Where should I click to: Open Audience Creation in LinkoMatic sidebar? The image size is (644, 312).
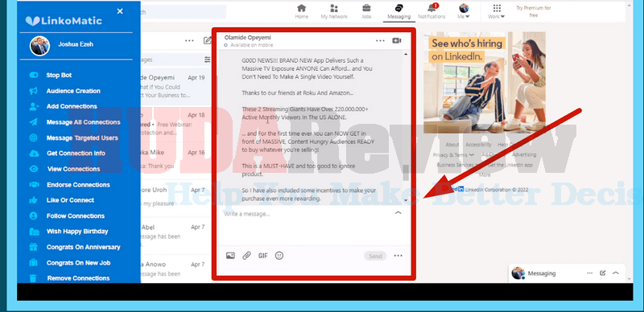73,91
